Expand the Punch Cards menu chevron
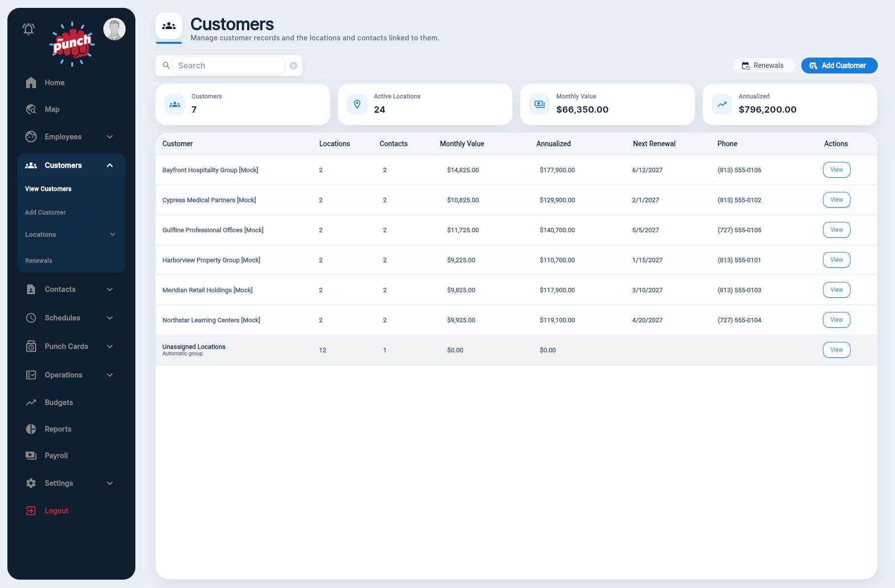The height and width of the screenshot is (588, 895). pos(110,346)
